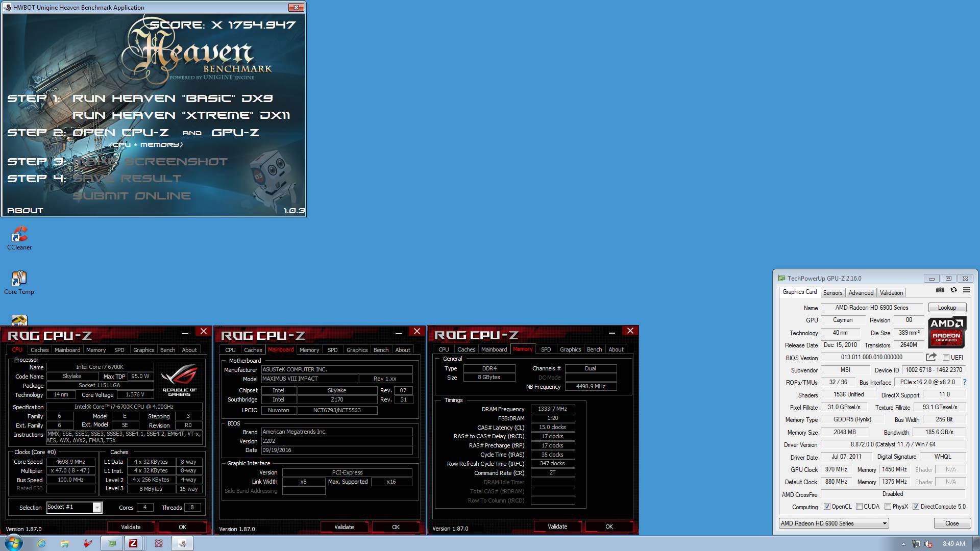Click the AMD Radeon Graphics logo
Viewport: 980px width, 551px height.
[x=946, y=332]
